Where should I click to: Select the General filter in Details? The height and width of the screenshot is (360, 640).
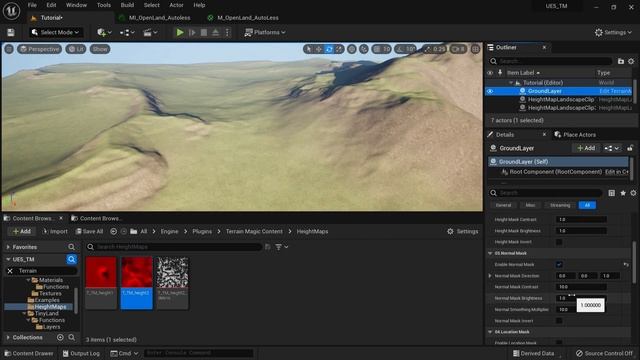pos(503,205)
